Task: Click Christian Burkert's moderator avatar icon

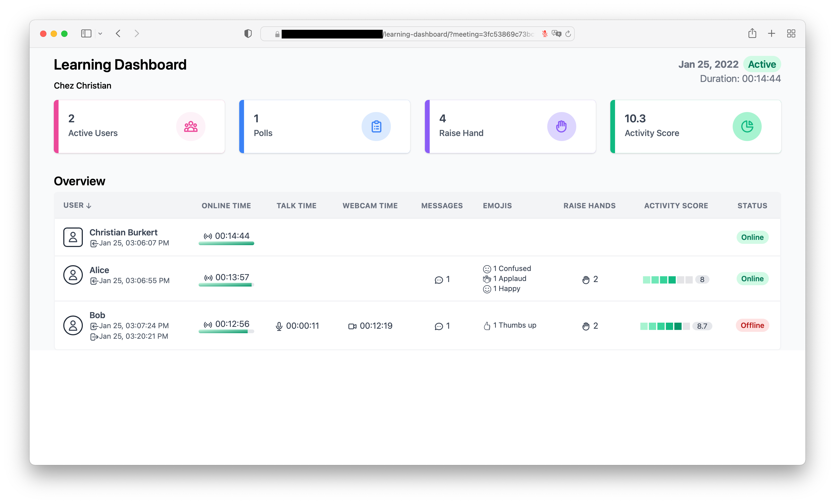Action: pos(73,237)
